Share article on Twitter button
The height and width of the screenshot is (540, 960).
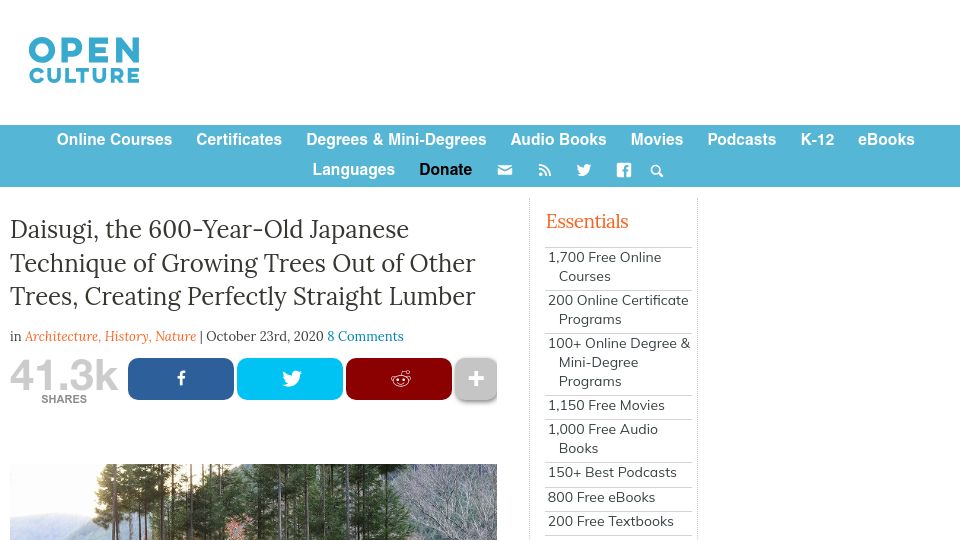290,379
